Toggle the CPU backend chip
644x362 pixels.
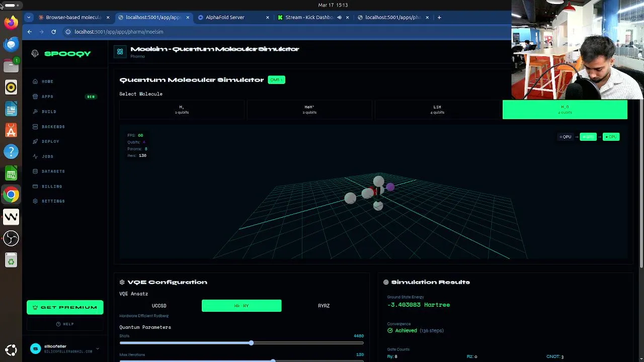tap(611, 137)
